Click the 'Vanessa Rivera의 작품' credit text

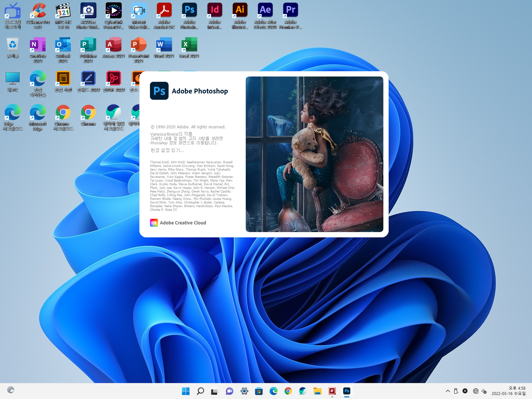tap(172, 134)
